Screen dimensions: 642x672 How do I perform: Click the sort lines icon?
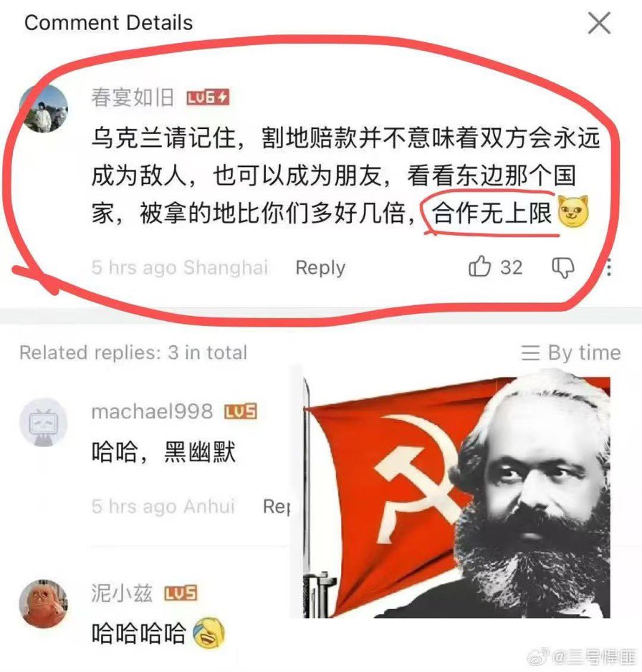click(x=530, y=353)
